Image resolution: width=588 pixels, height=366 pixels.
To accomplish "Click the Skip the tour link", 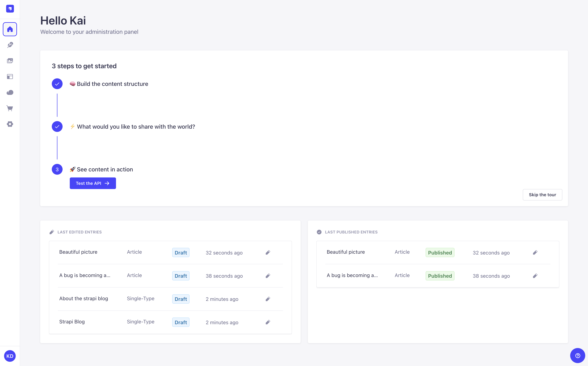I will pos(542,194).
